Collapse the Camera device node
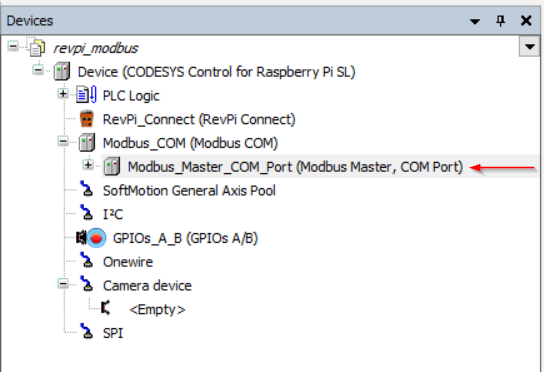The image size is (544, 372). (63, 284)
